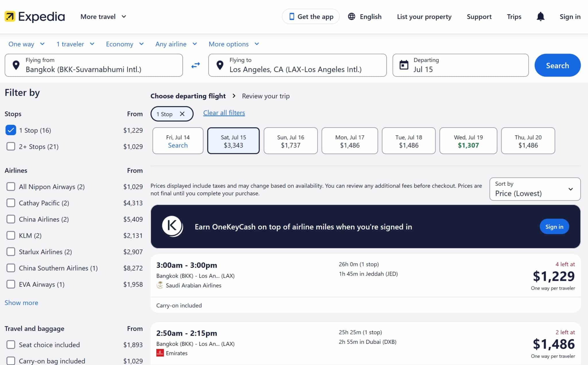Open the notifications bell
This screenshot has width=588, height=365.
(x=540, y=17)
